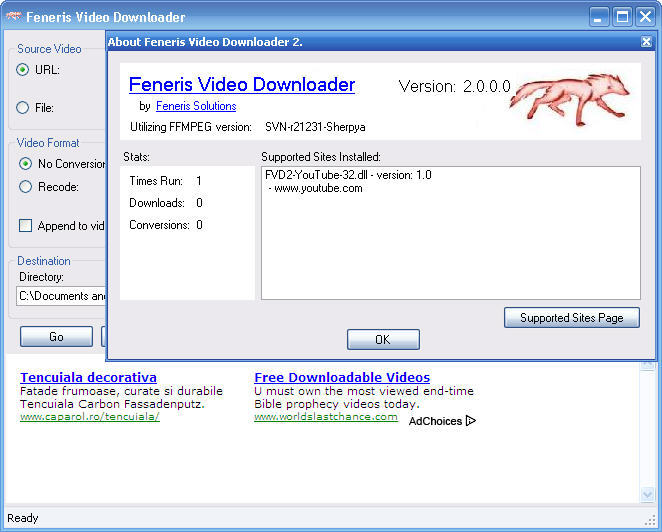Select the FVD2-YouTube-32.dll version line
The height and width of the screenshot is (532, 662).
[x=348, y=175]
